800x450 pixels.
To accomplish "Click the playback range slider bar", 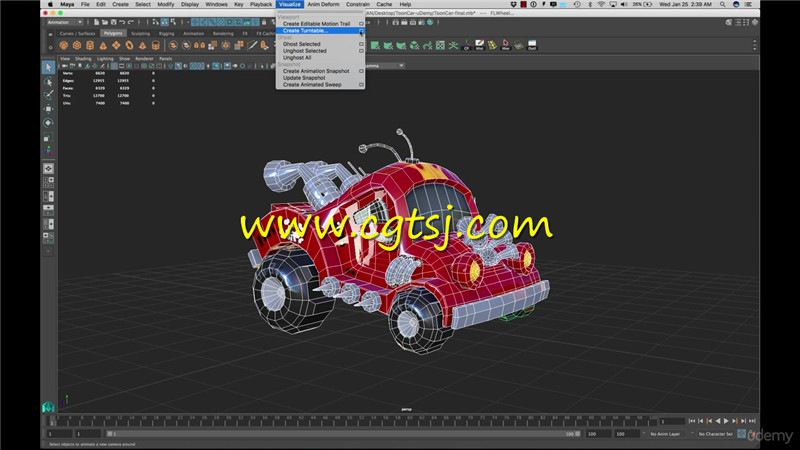I will coord(343,434).
